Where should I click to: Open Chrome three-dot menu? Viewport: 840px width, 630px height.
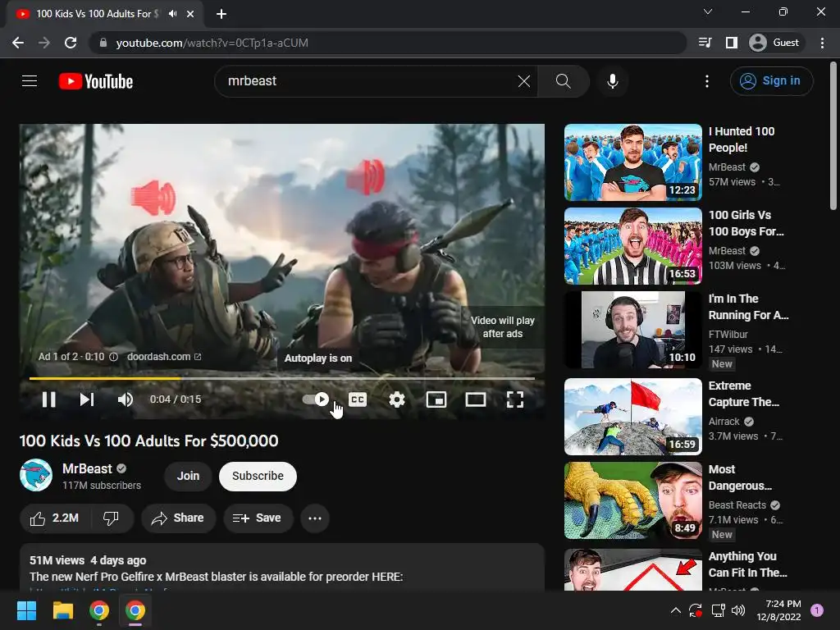(822, 43)
